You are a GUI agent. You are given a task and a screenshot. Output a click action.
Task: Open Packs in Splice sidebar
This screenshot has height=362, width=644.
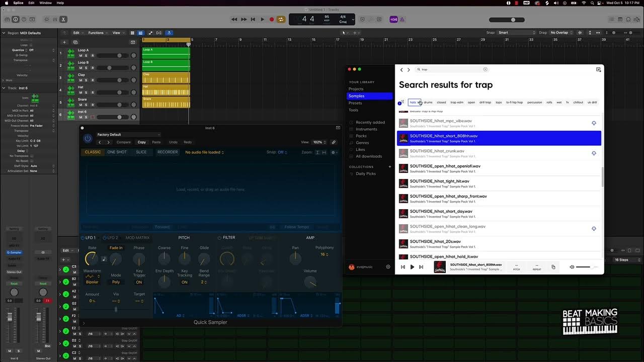361,136
